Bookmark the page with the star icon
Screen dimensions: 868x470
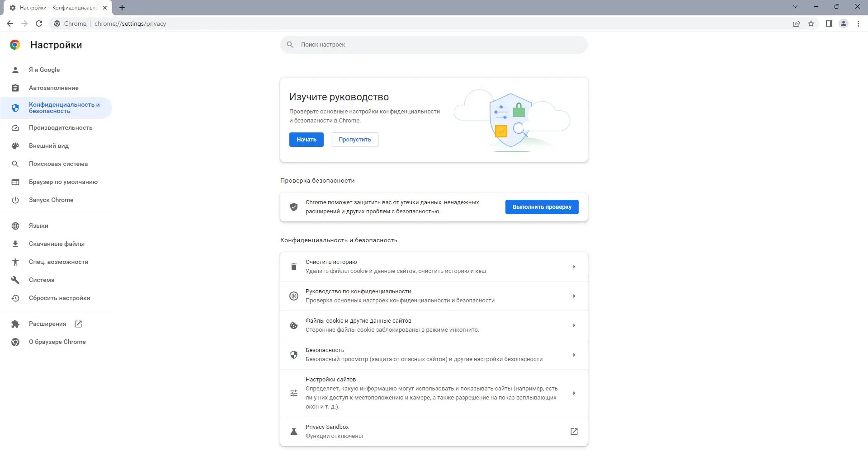[811, 23]
